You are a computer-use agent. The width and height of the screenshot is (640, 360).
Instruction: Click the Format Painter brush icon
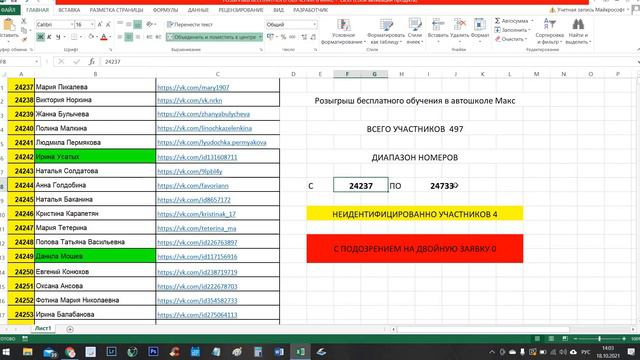pos(24,39)
